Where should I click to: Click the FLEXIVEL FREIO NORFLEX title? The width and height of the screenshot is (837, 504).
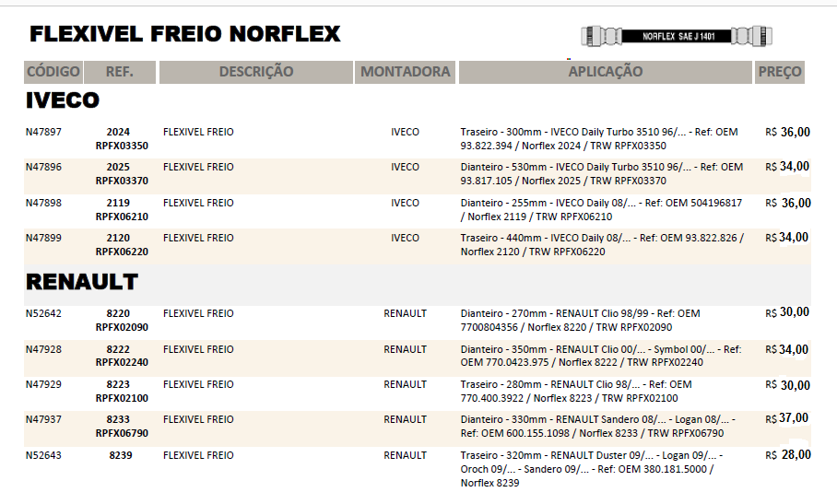click(185, 35)
